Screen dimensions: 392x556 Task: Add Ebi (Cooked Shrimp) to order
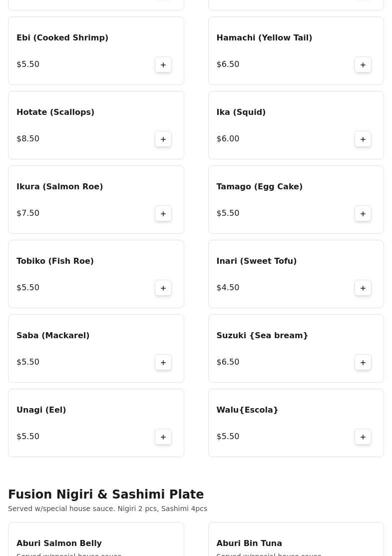[163, 65]
